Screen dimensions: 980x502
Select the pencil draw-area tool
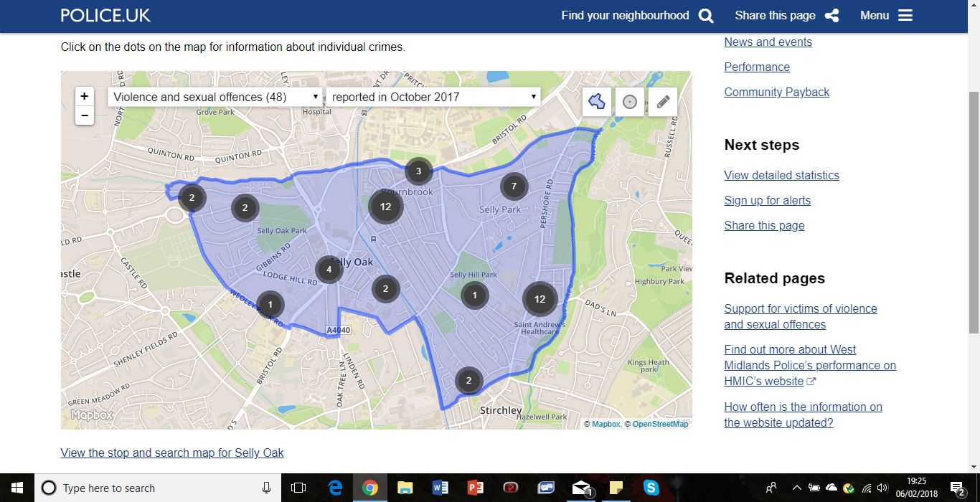pyautogui.click(x=663, y=102)
